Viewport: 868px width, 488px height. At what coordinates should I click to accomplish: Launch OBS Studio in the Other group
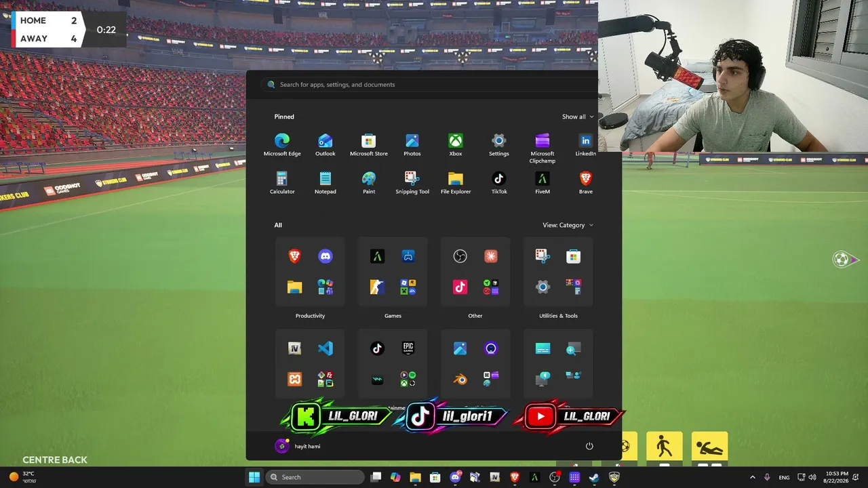(460, 256)
